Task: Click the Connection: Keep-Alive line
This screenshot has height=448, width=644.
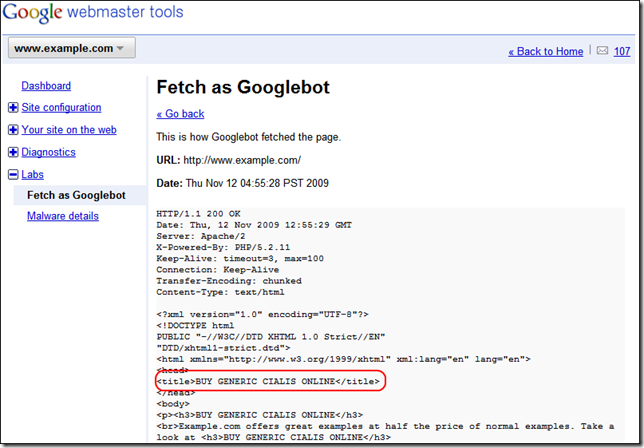Action: [218, 270]
